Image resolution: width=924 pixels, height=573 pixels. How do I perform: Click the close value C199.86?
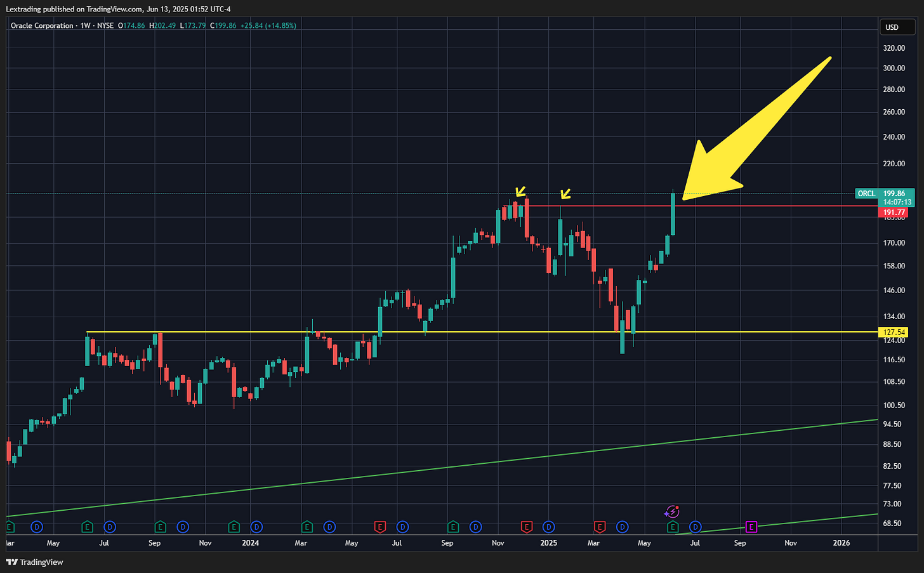click(222, 25)
